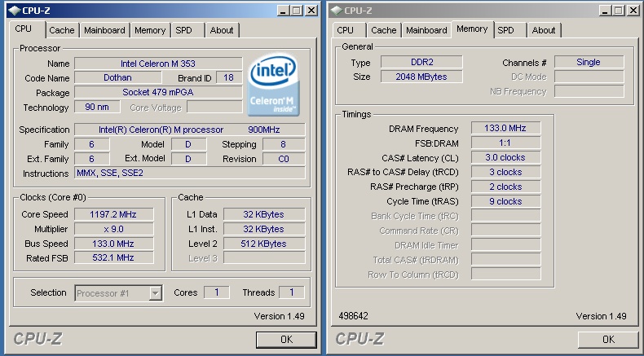Open the Mainboard tab in left CPU-Z window

[104, 30]
